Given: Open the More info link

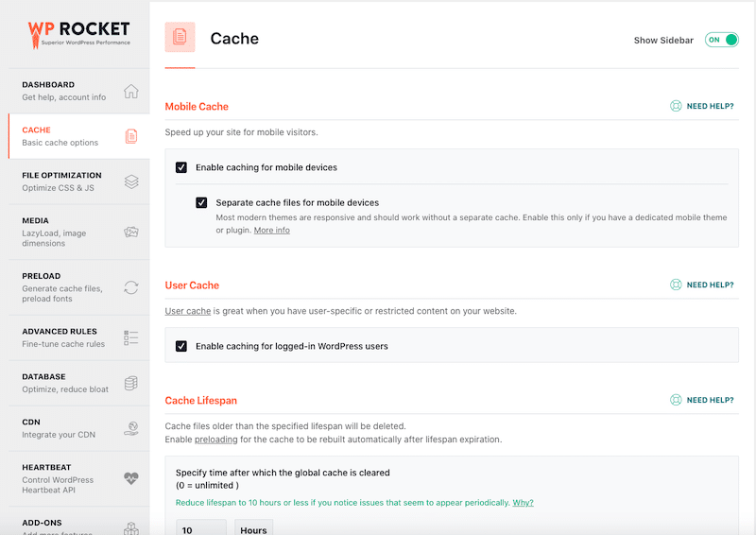Looking at the screenshot, I should pos(272,231).
